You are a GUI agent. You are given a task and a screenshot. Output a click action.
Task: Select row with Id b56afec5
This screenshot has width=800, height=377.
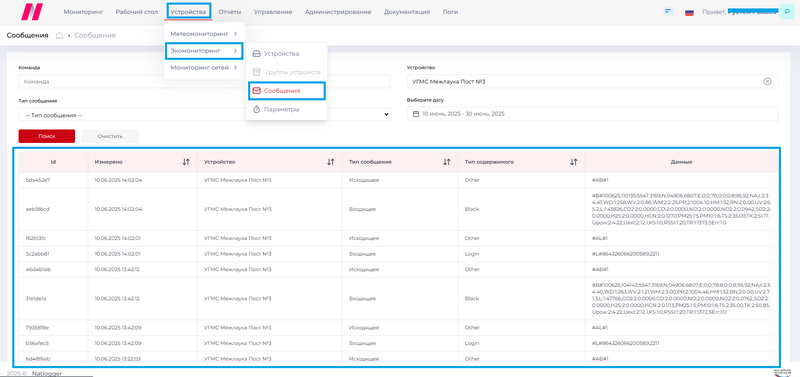[398, 343]
